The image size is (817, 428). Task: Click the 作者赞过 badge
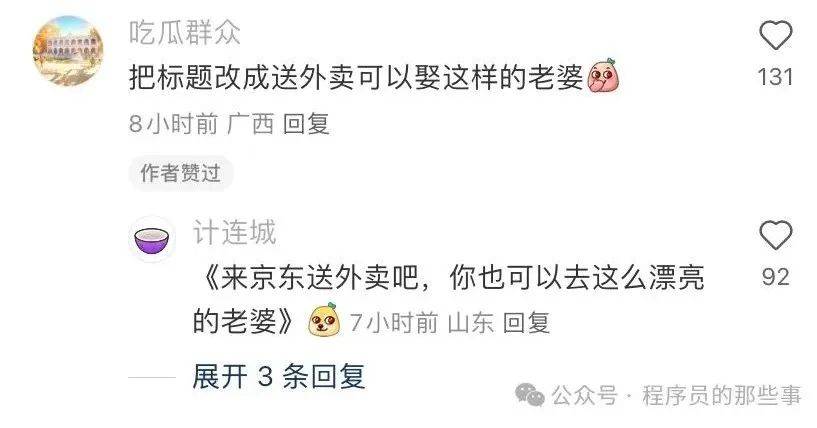181,173
